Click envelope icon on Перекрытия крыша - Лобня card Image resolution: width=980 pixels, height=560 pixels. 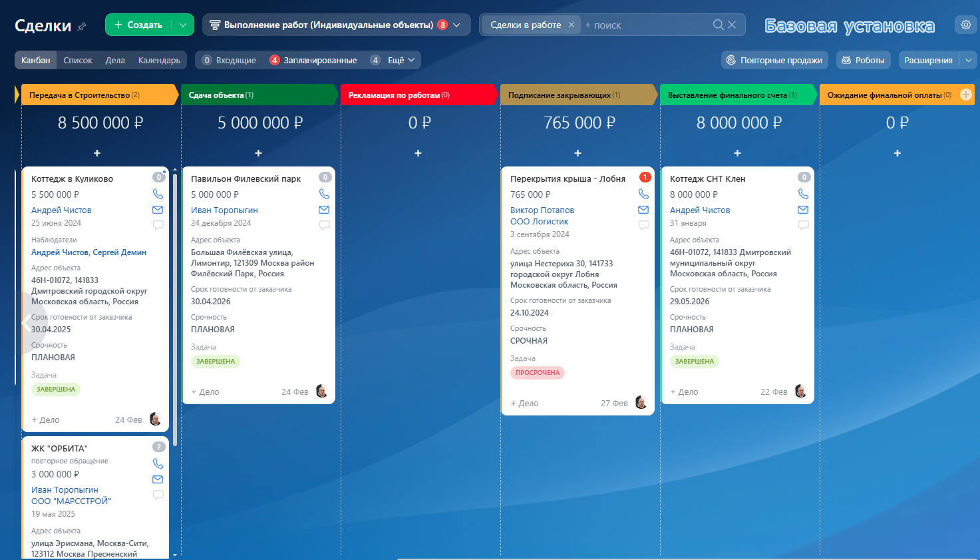[x=643, y=210]
